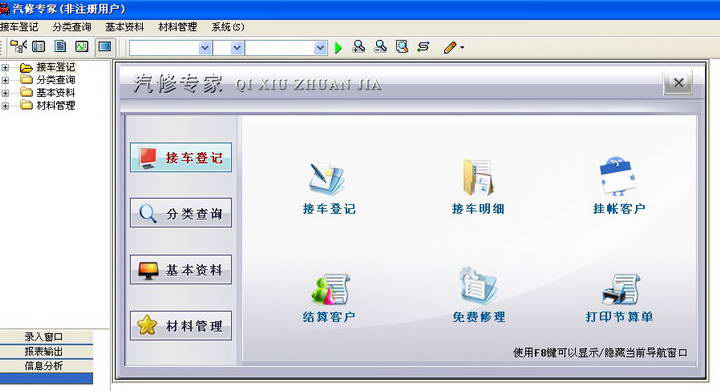720x391 pixels.
Task: Select 接车登记 folder in the tree
Action: (56, 67)
